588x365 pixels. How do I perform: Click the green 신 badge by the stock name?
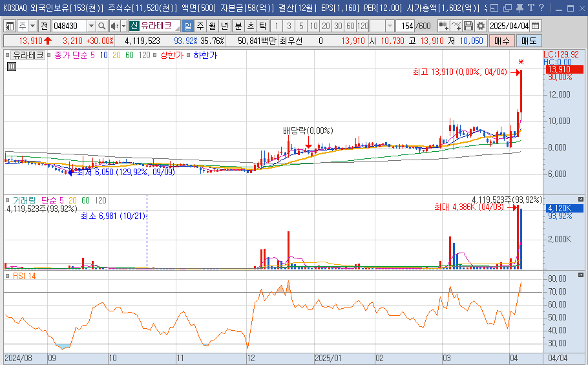(x=134, y=25)
